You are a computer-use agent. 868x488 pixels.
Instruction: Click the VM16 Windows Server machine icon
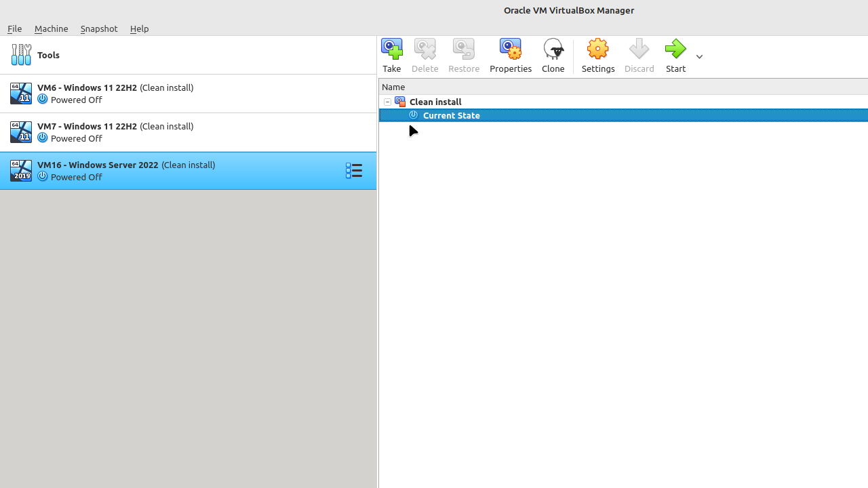(x=21, y=171)
